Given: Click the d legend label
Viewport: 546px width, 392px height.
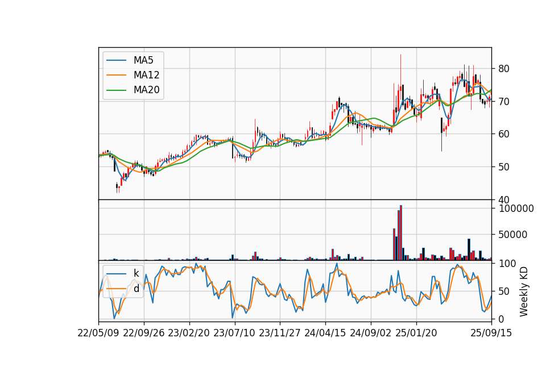Looking at the screenshot, I should (x=136, y=289).
